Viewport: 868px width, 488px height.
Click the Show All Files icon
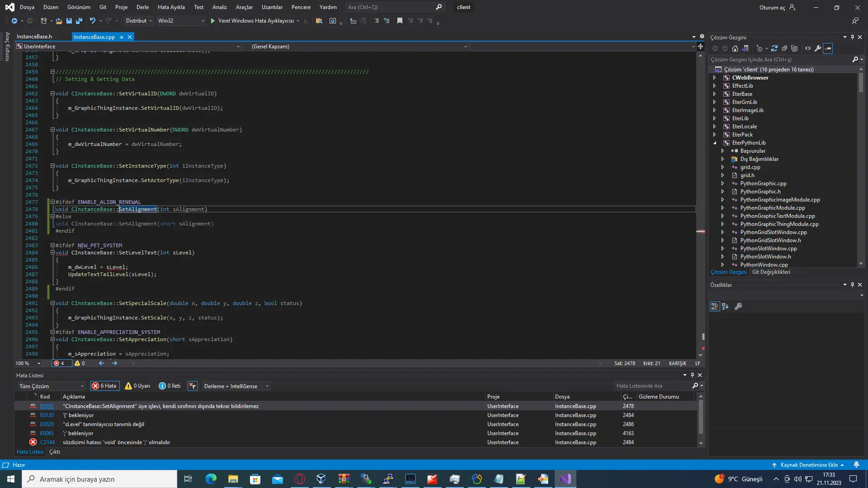794,48
